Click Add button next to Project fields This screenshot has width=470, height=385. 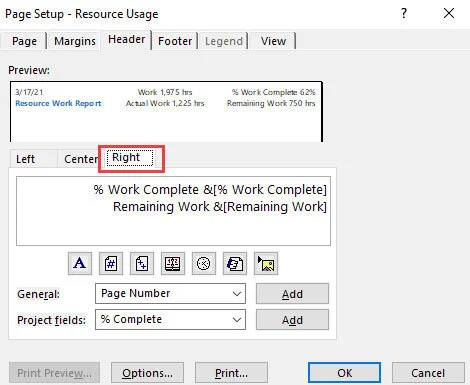pos(292,320)
